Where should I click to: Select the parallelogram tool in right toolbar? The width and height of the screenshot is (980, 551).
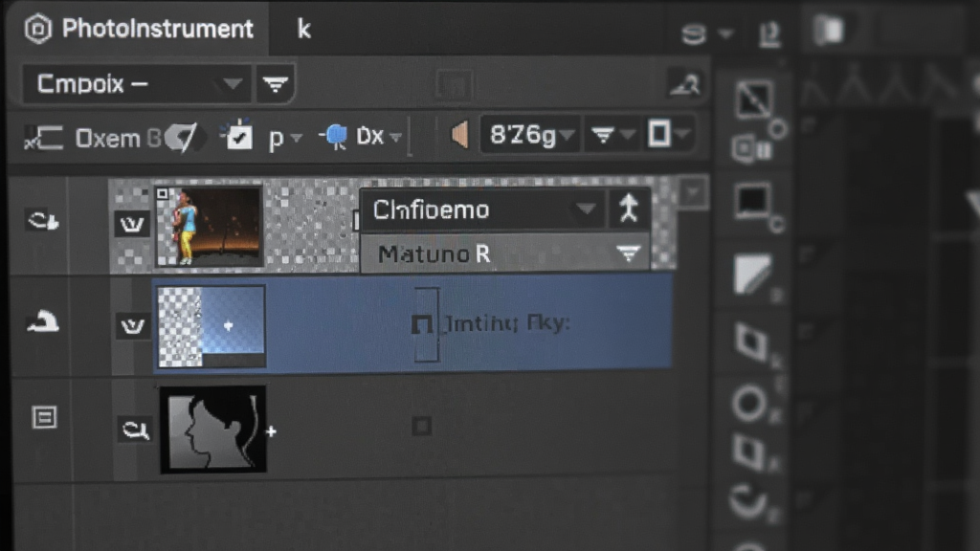(x=751, y=342)
